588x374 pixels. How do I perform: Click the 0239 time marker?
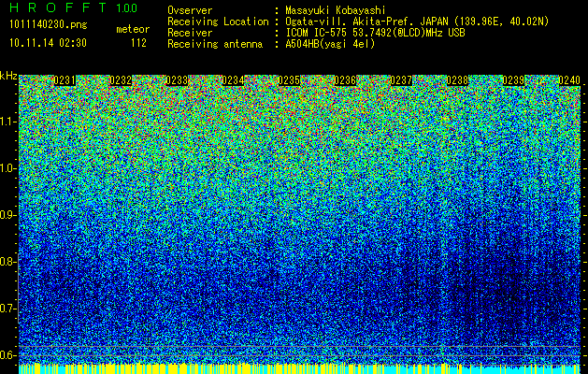[513, 80]
